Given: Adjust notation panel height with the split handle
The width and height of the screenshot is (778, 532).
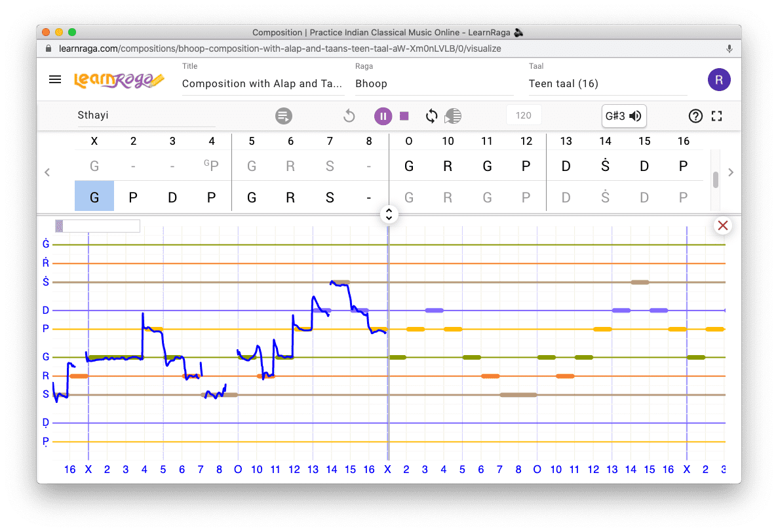Looking at the screenshot, I should point(389,214).
